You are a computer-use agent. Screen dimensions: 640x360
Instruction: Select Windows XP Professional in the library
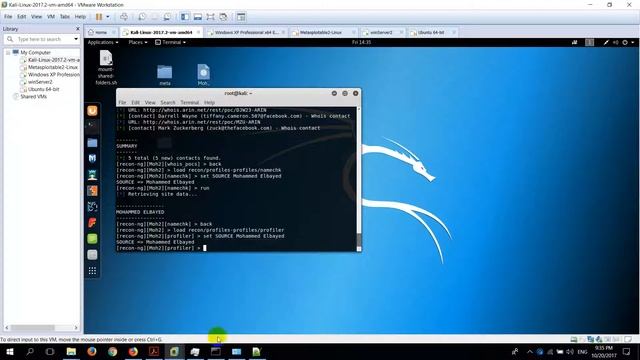(53, 75)
